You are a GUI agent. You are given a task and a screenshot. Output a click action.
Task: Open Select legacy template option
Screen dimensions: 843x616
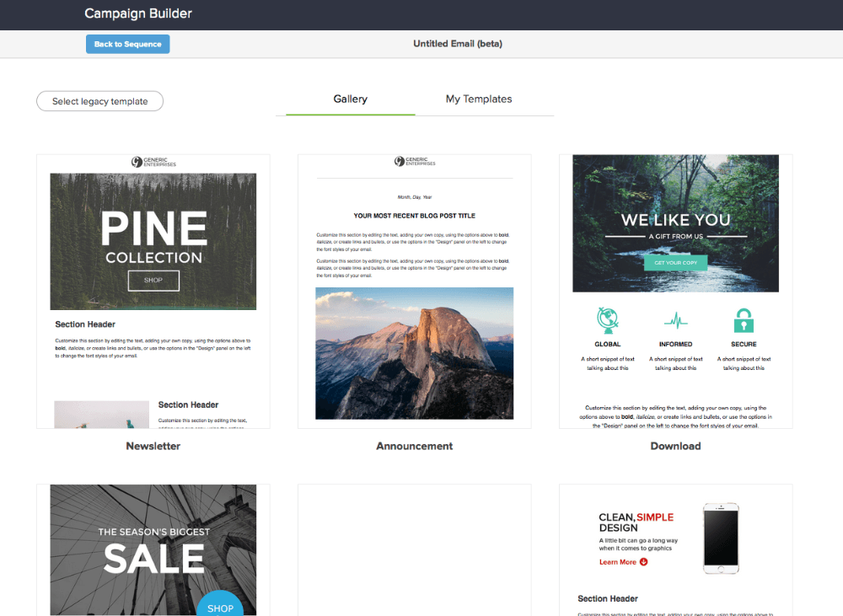pyautogui.click(x=100, y=101)
